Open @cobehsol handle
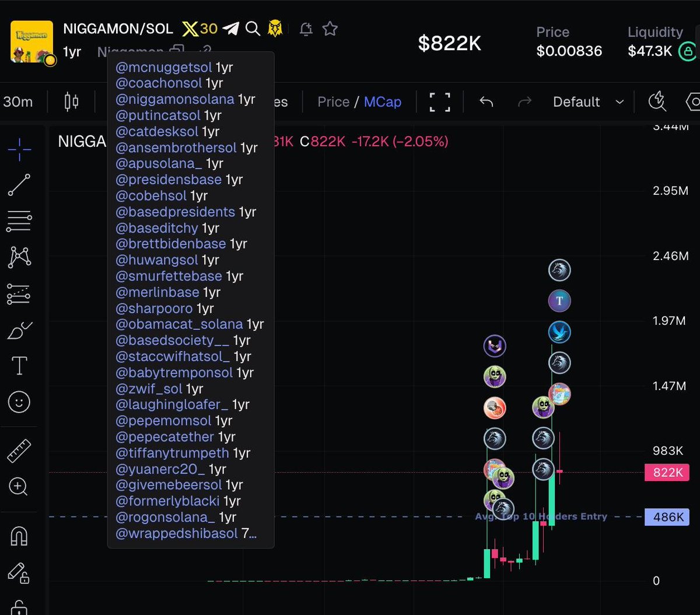This screenshot has height=615, width=700. tap(151, 196)
